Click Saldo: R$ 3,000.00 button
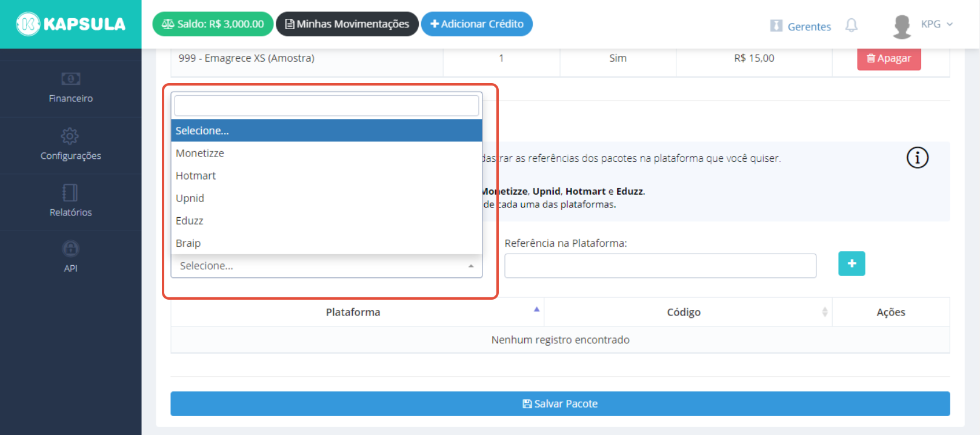Image resolution: width=980 pixels, height=435 pixels. pyautogui.click(x=213, y=24)
